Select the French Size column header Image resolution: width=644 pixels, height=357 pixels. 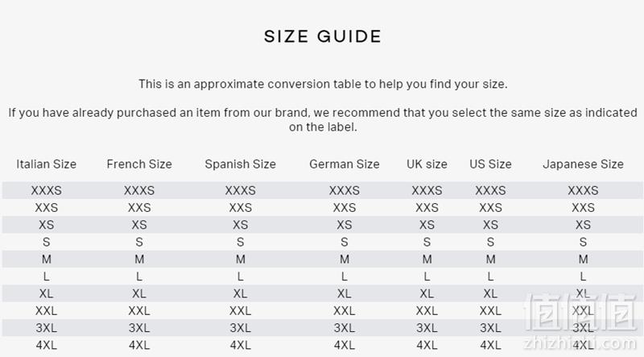[x=139, y=164]
